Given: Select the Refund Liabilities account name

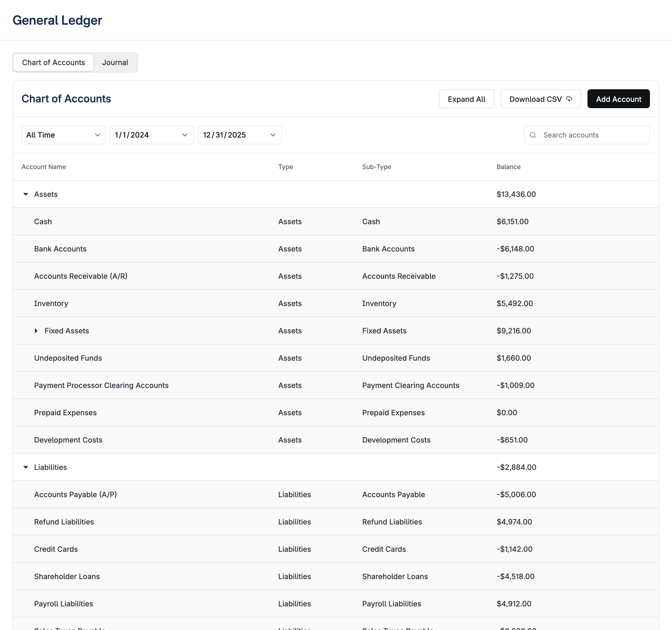Looking at the screenshot, I should pyautogui.click(x=64, y=522).
